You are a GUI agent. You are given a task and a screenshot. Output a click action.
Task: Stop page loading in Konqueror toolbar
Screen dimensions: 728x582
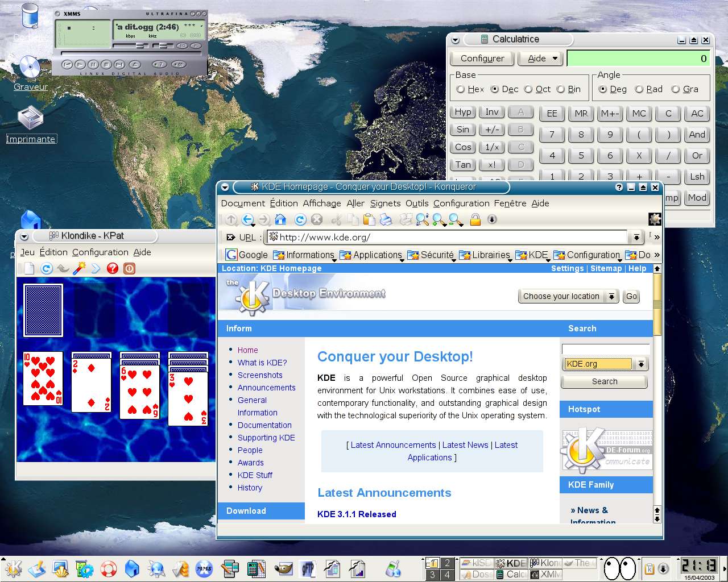tap(317, 220)
